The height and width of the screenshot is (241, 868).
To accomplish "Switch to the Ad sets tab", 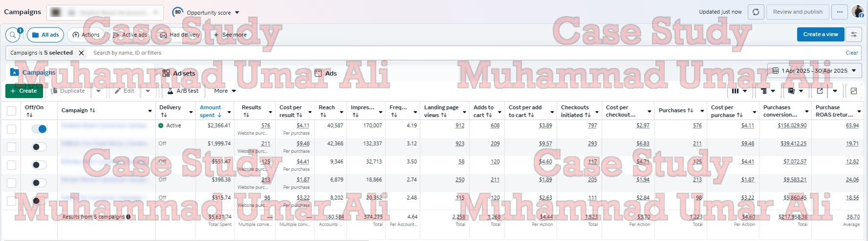I will (x=179, y=73).
